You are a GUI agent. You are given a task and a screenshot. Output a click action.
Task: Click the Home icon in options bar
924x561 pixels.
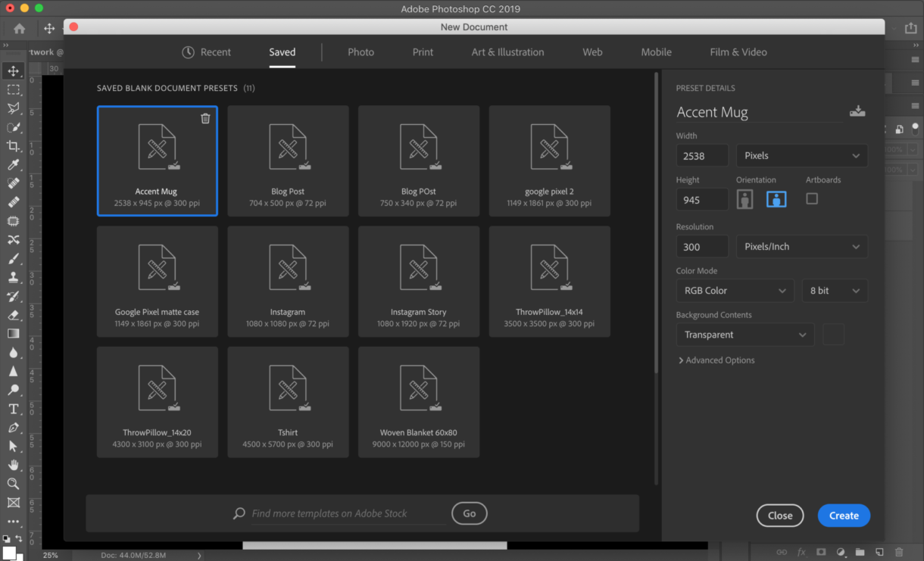pyautogui.click(x=19, y=28)
